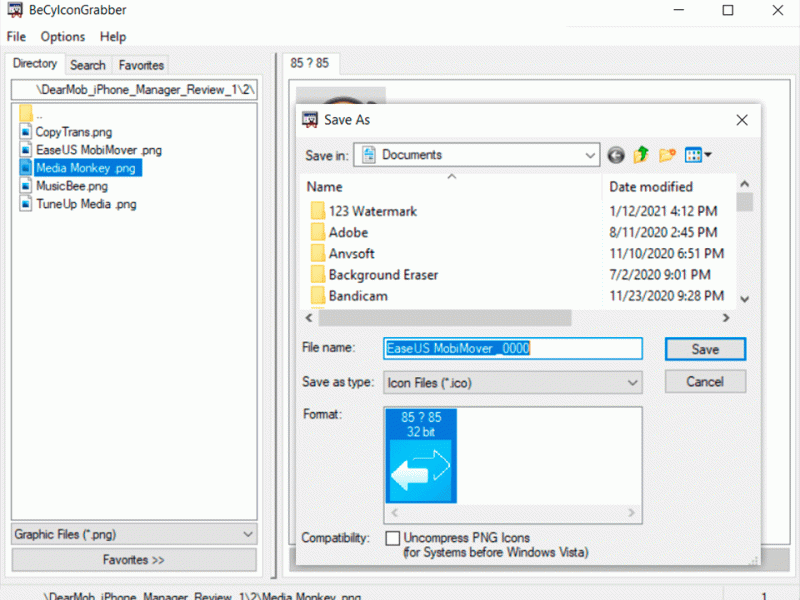Enable Uncompress PNG Icons checkbox
Viewport: 800px width, 600px height.
(x=393, y=538)
